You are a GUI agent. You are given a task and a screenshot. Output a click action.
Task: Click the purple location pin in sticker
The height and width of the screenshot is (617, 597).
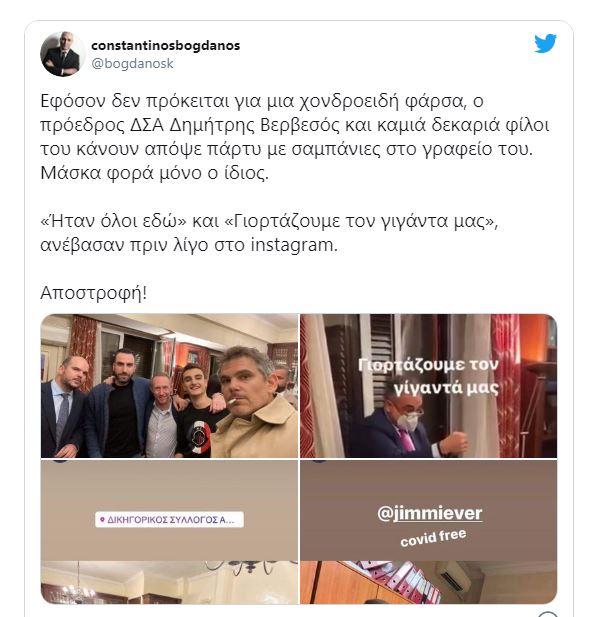102,520
